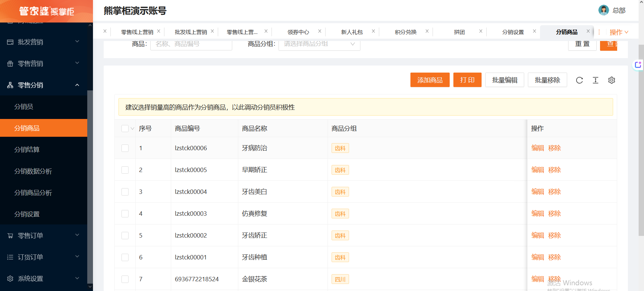644x291 pixels.
Task: Expand the 批发营销 sidebar menu
Action: (44, 42)
